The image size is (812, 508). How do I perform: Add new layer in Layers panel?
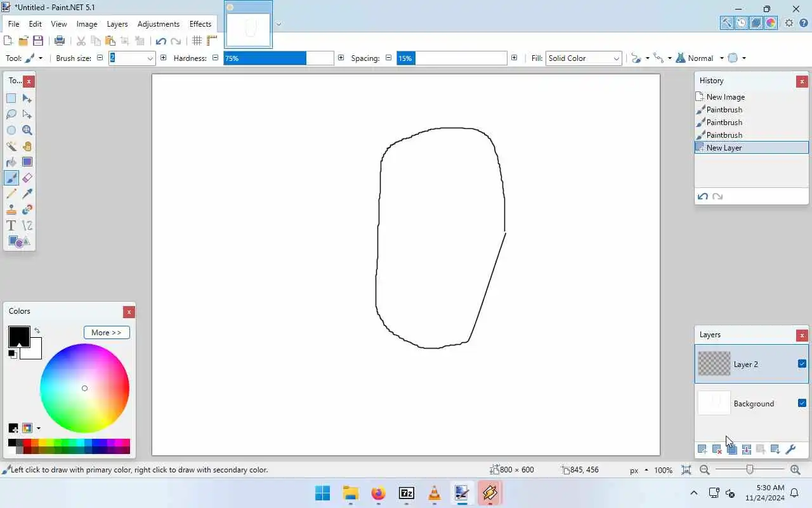702,449
